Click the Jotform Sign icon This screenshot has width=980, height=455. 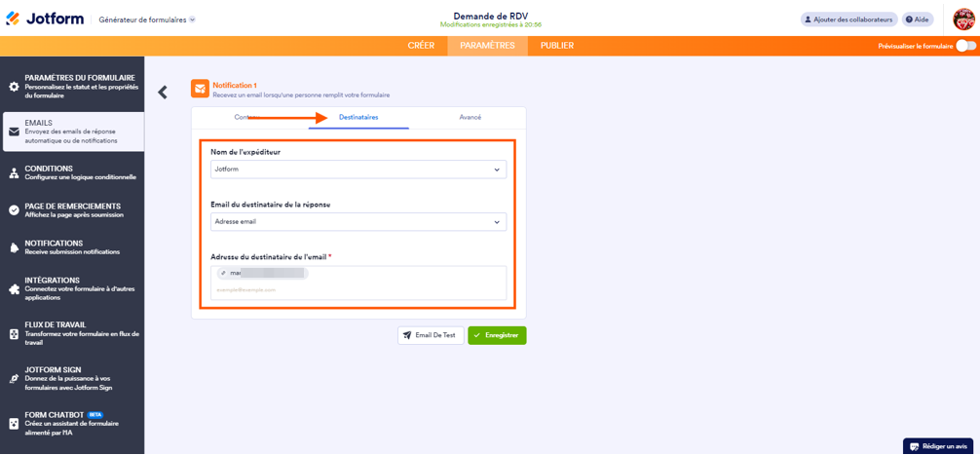(13, 379)
